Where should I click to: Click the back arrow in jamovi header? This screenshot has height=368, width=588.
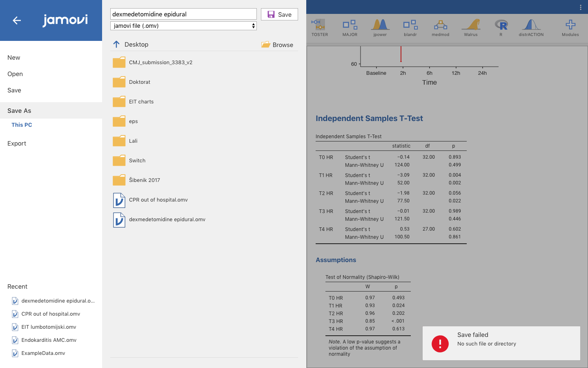[x=17, y=20]
